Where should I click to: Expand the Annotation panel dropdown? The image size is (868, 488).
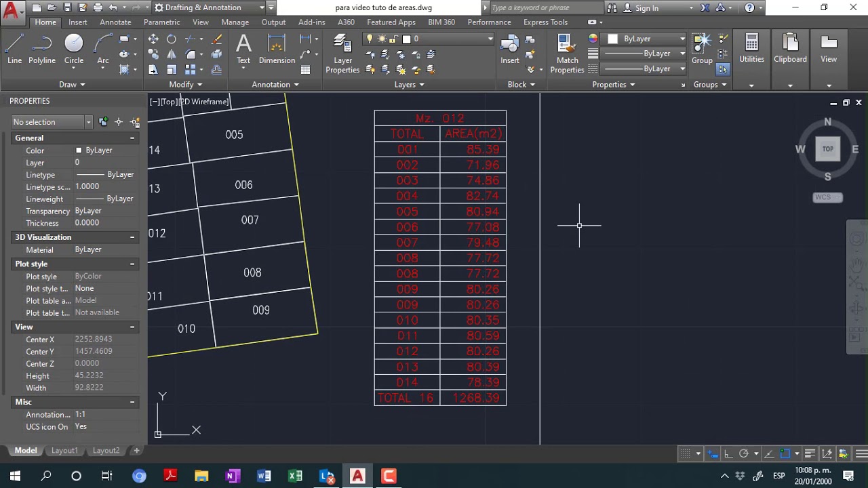click(x=275, y=85)
